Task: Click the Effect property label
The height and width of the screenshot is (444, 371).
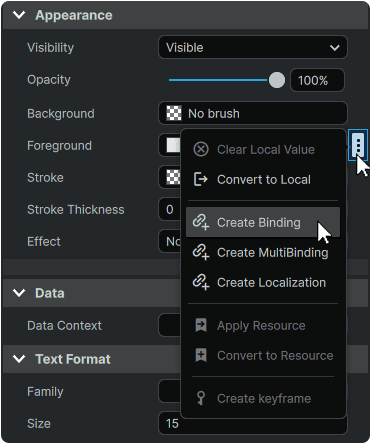Action: pos(44,241)
